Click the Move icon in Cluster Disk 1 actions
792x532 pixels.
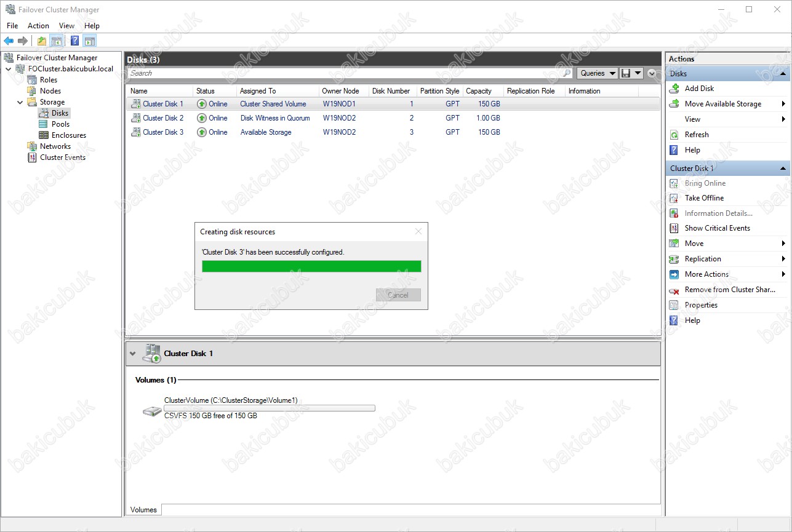point(674,244)
